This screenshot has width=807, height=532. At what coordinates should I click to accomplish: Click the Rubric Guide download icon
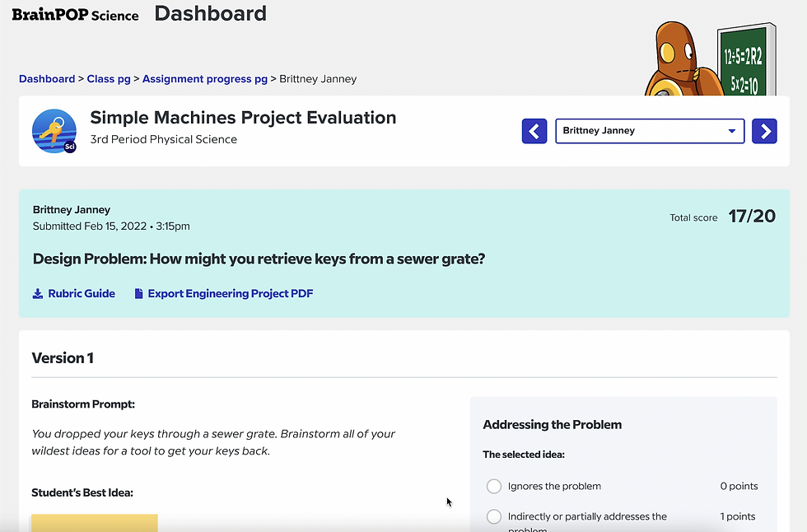[38, 294]
